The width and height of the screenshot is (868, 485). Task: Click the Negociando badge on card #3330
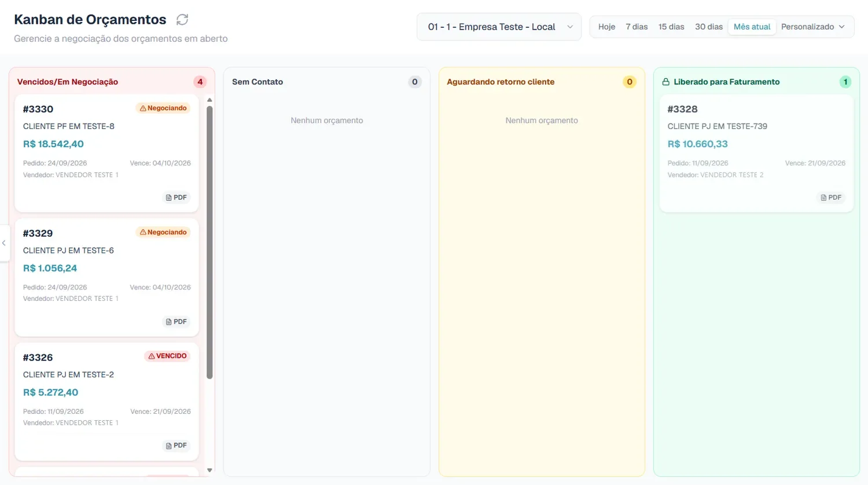click(163, 108)
